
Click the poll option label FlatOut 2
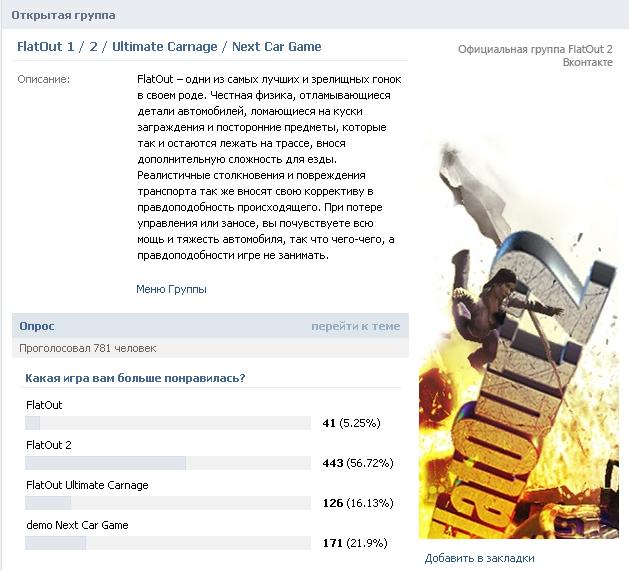coord(49,445)
